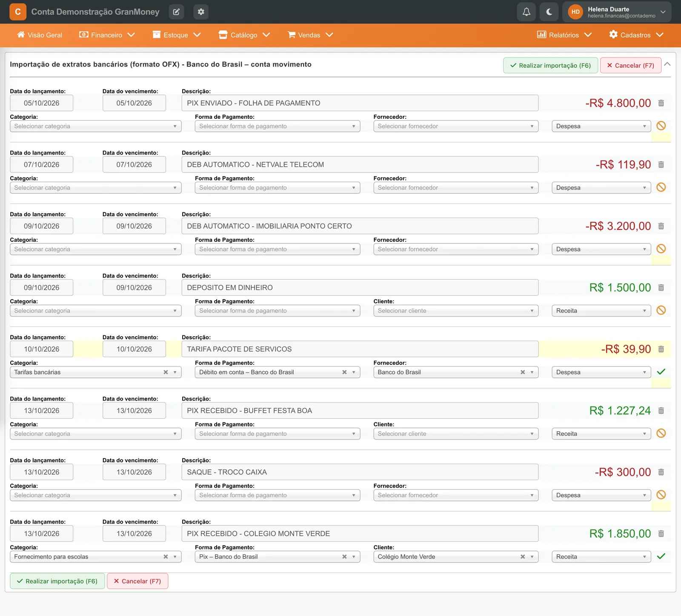Toggle ignore status for FOLHA DE PAGAMENTO row

(661, 126)
